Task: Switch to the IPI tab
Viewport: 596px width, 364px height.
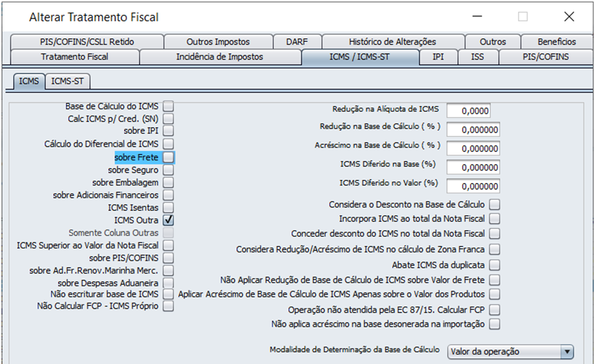Action: [438, 57]
